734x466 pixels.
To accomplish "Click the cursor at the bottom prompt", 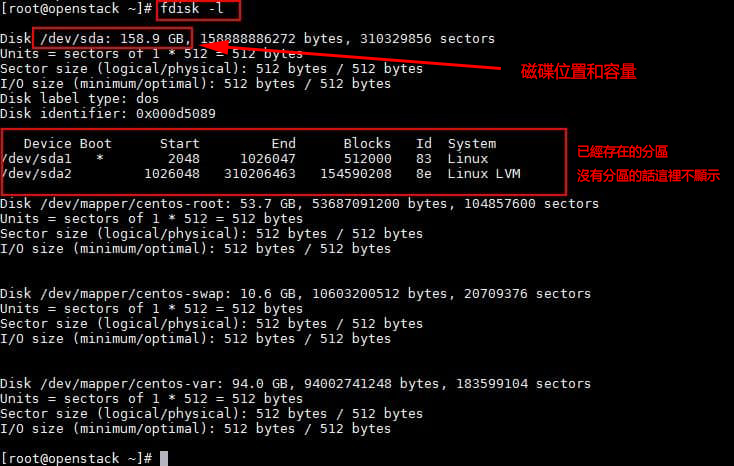I will click(164, 458).
